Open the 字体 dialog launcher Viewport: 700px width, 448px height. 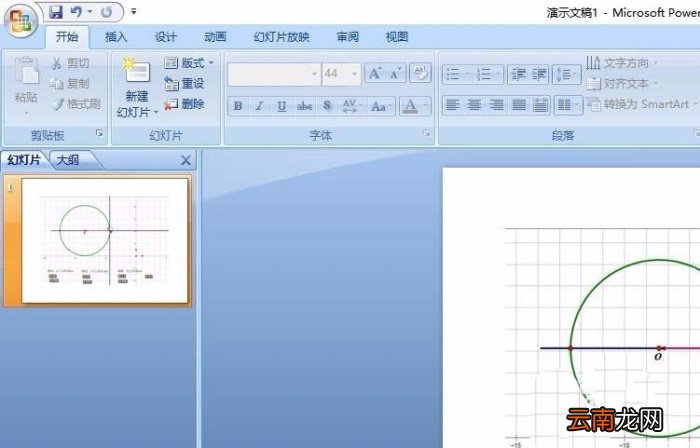pos(427,133)
